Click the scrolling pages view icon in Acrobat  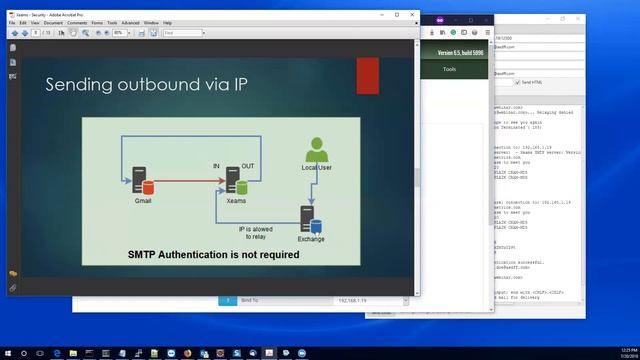tap(142, 33)
